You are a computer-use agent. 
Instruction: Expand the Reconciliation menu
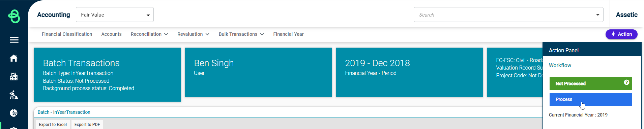click(x=149, y=34)
